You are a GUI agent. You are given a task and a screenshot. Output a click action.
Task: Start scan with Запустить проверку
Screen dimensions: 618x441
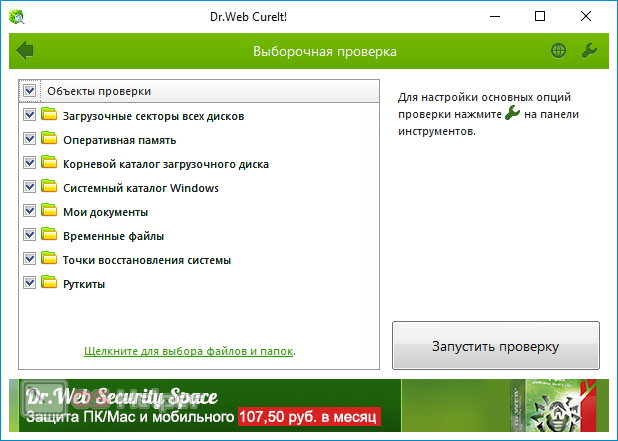coord(496,346)
